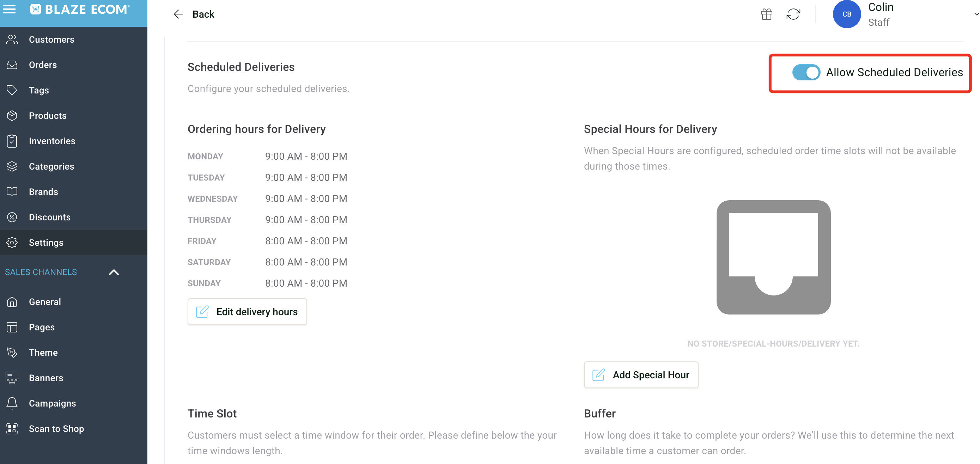The width and height of the screenshot is (980, 464).
Task: Click NO STORE/SPECIAL-HOURS/DELIVERY YET text
Action: (773, 344)
